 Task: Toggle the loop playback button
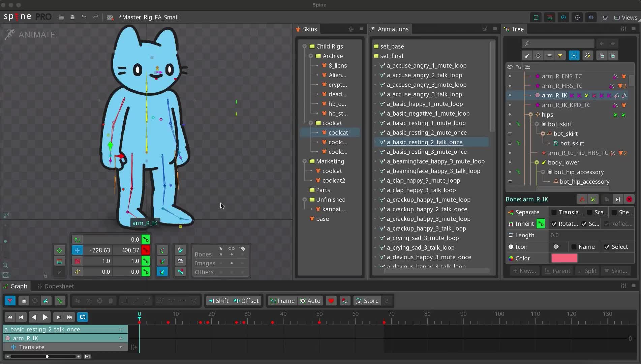pos(83,317)
